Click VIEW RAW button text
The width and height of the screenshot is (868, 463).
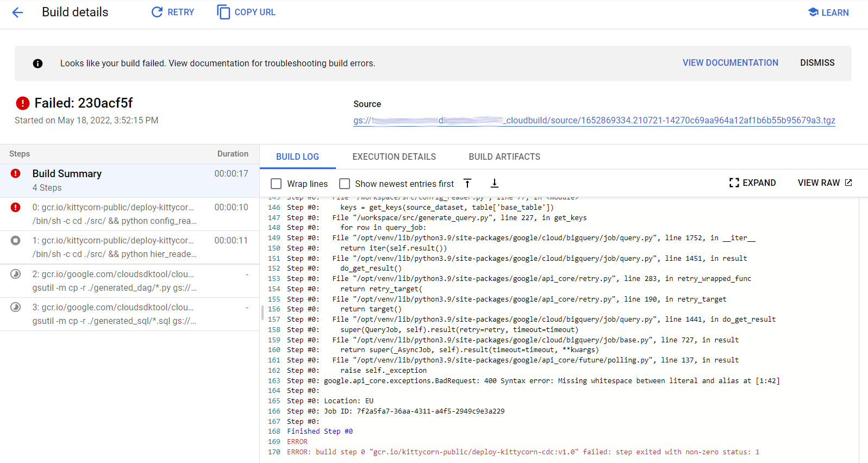coord(819,183)
